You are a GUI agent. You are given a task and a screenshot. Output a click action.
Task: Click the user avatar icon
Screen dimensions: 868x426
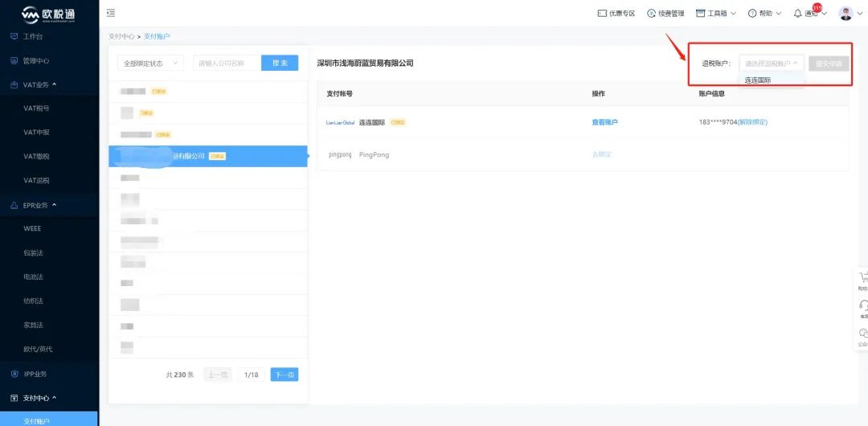(x=845, y=14)
